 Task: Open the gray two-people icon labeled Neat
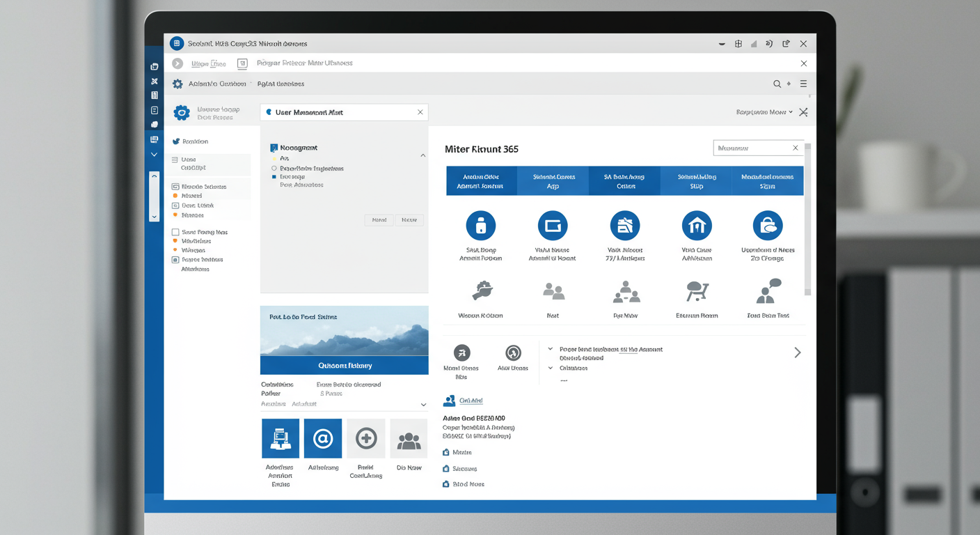pyautogui.click(x=553, y=291)
